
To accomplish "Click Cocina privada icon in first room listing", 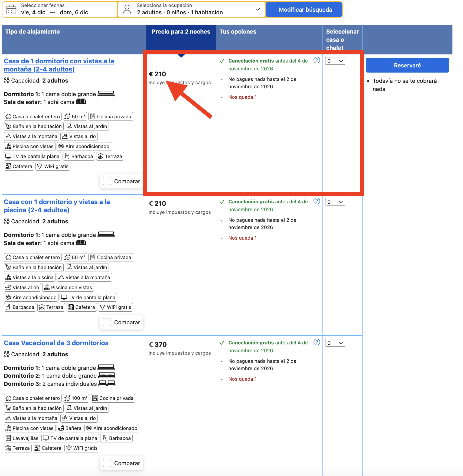I will pyautogui.click(x=93, y=116).
